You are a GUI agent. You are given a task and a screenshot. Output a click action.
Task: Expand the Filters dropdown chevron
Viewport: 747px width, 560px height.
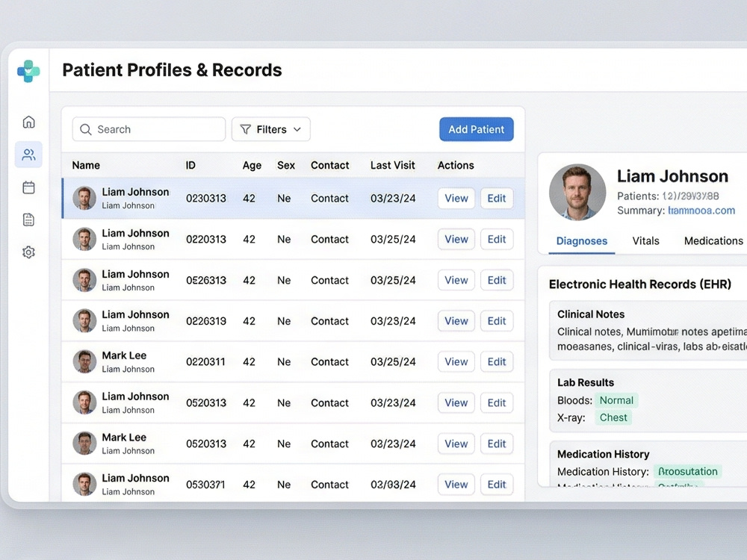tap(297, 129)
